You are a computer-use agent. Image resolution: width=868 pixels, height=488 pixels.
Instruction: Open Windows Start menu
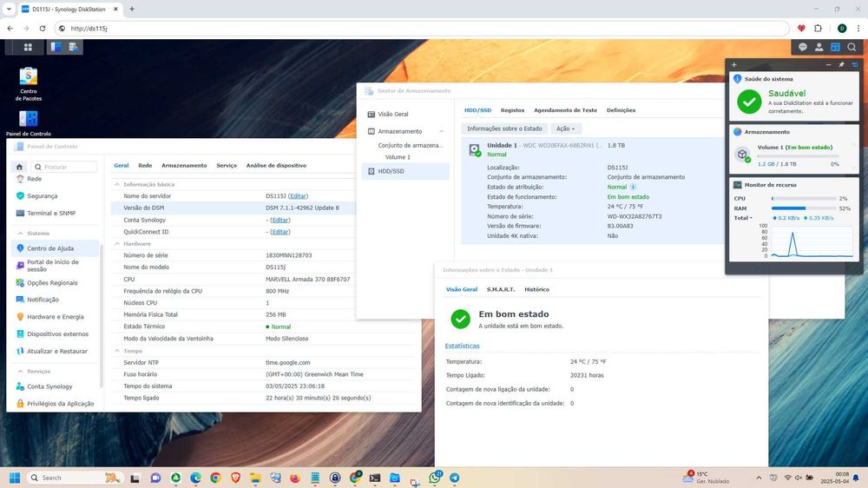pos(15,478)
